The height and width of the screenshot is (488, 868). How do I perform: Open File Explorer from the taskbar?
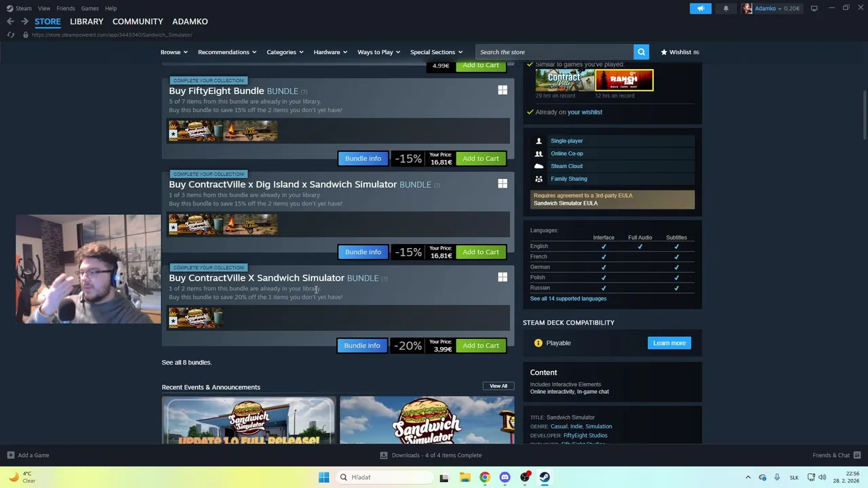click(x=465, y=477)
